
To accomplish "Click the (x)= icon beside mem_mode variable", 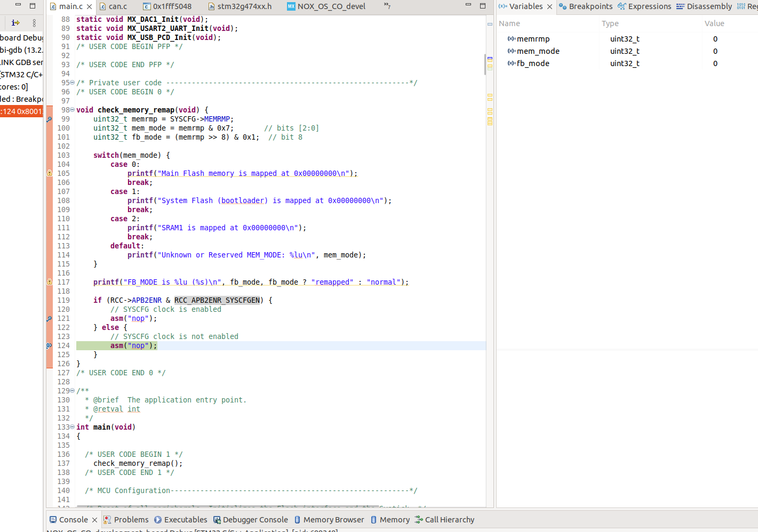I will pyautogui.click(x=511, y=51).
